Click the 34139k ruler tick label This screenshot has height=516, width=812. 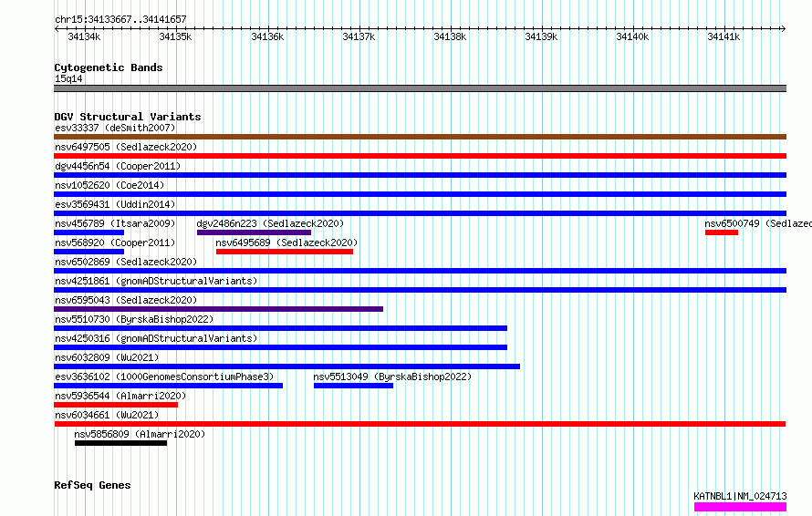coord(541,37)
